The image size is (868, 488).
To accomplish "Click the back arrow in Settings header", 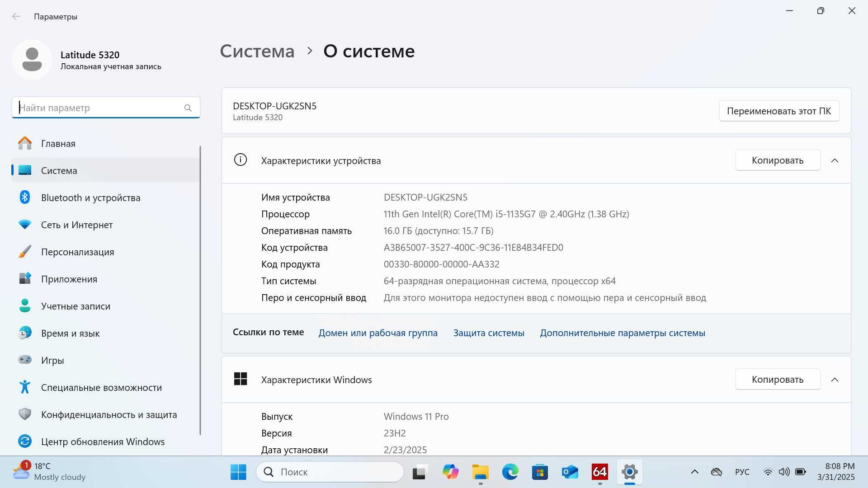I will point(16,16).
